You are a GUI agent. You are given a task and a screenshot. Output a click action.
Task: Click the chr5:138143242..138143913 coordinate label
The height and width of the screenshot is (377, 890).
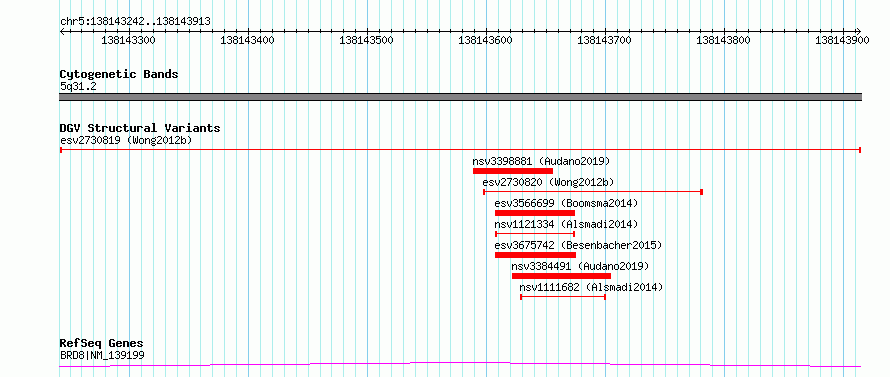point(135,22)
